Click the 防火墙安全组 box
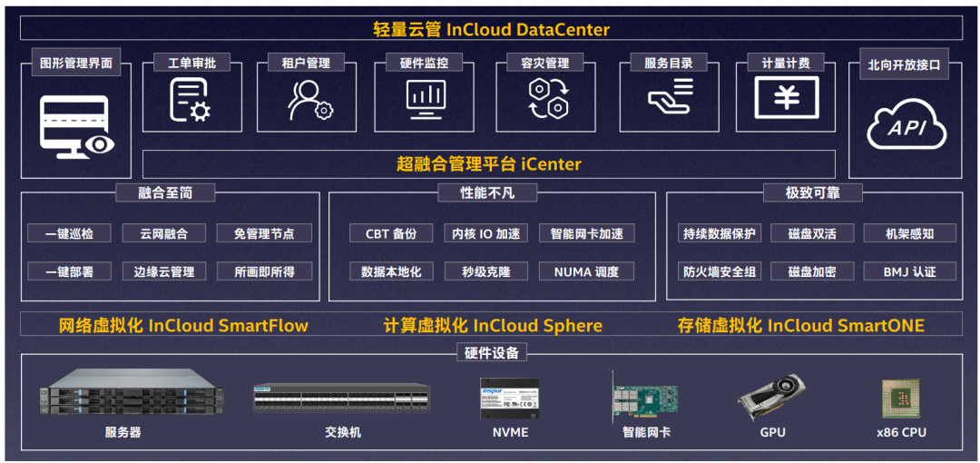The height and width of the screenshot is (463, 980). point(719,271)
